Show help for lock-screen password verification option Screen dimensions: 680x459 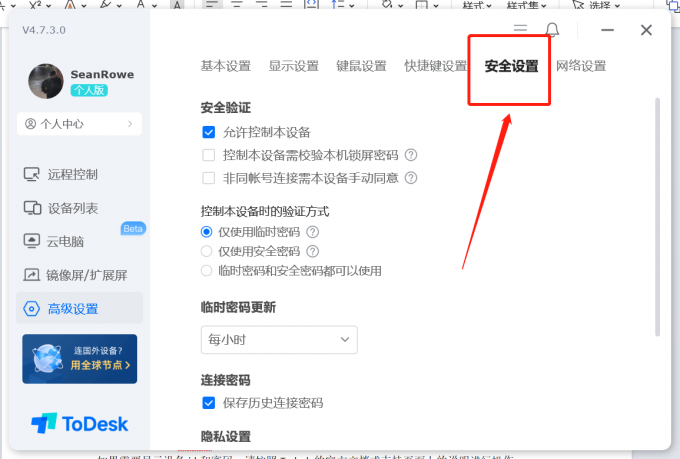coord(411,155)
